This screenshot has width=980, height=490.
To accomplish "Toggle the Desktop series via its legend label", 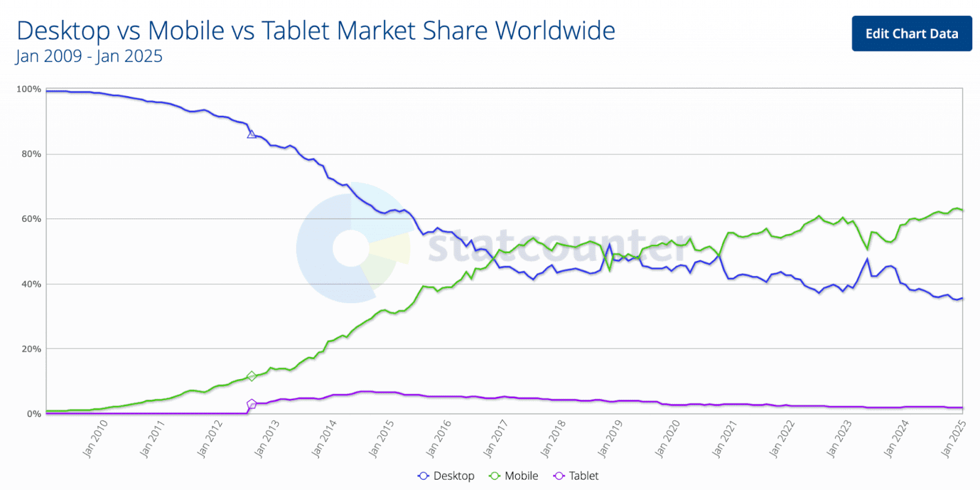I will coord(453,475).
